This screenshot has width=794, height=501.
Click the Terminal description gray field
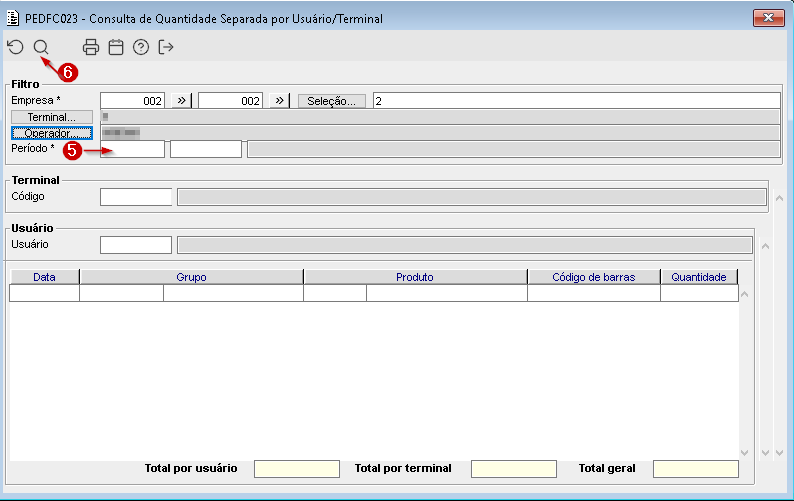click(471, 197)
